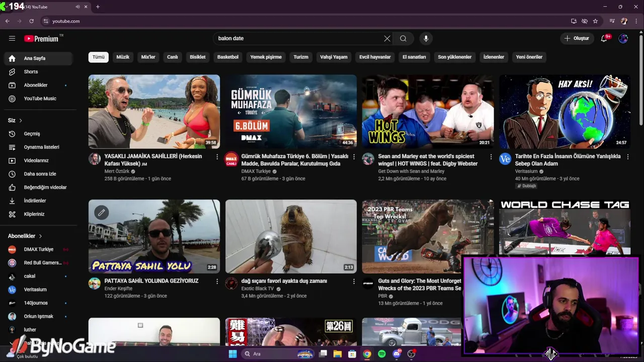
Task: Open DMAX Türkiye channel under Gümrük video
Action: pos(256,171)
